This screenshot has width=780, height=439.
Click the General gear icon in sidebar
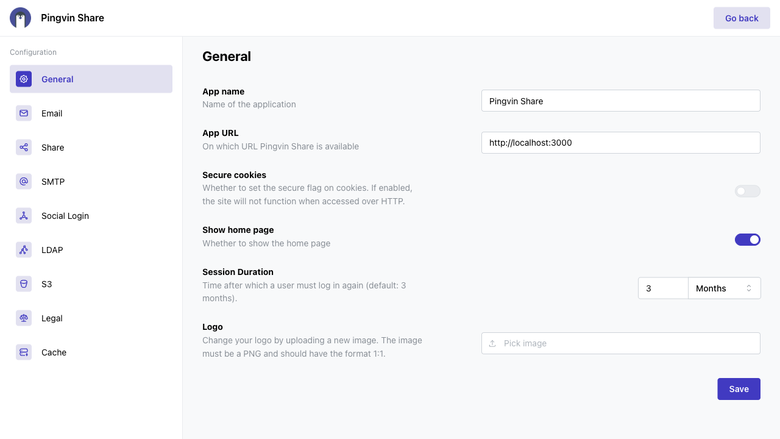(x=23, y=79)
